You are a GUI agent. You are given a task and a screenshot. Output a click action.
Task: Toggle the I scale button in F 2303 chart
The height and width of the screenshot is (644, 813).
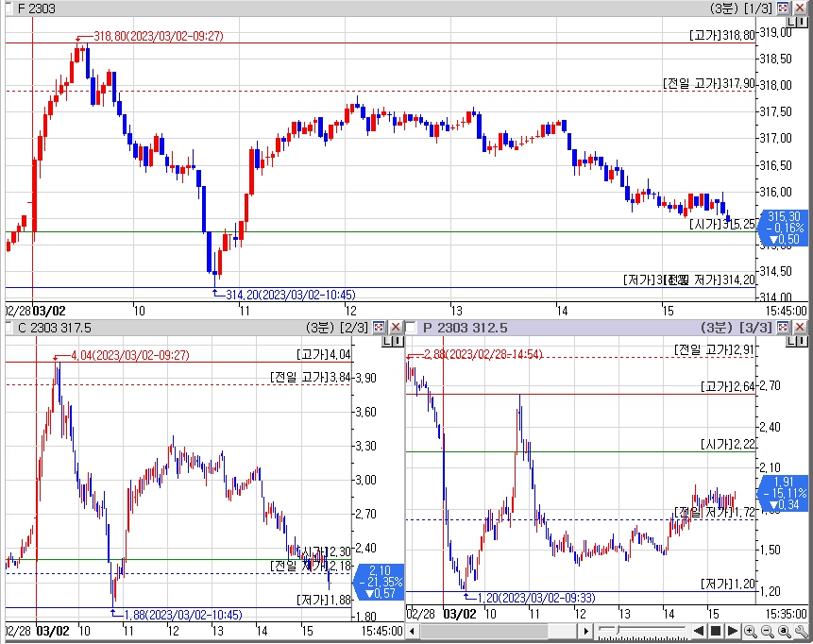(802, 22)
